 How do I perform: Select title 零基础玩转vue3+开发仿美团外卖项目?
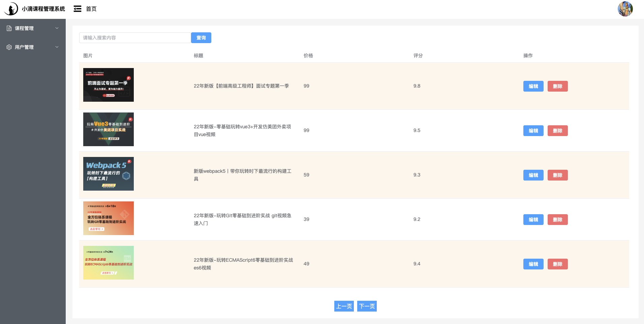coord(243,130)
